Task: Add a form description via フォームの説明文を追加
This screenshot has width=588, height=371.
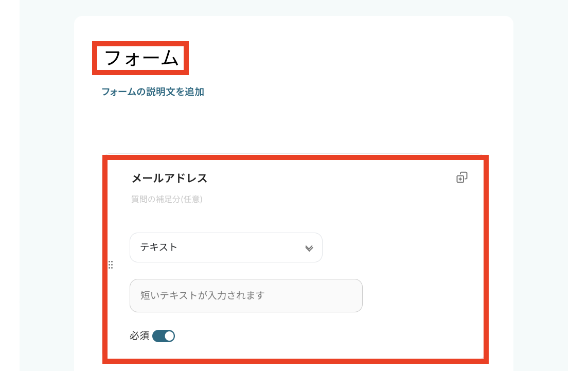Action: (x=153, y=92)
